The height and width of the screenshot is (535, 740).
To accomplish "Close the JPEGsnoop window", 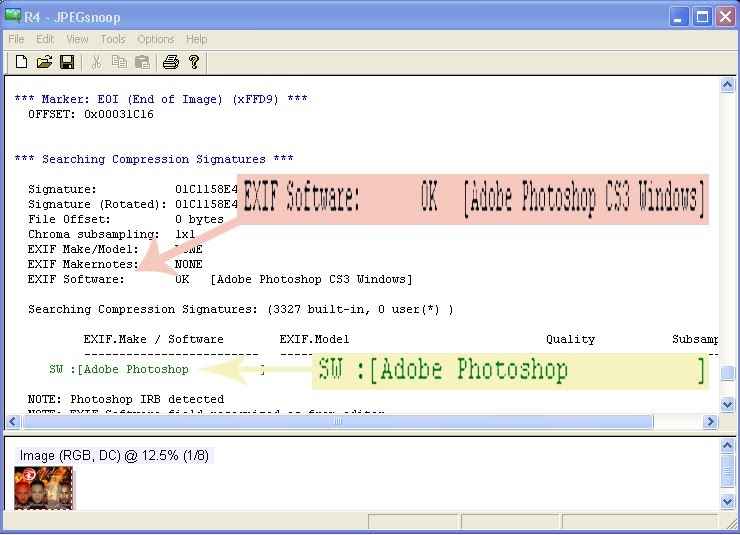I will coord(725,17).
